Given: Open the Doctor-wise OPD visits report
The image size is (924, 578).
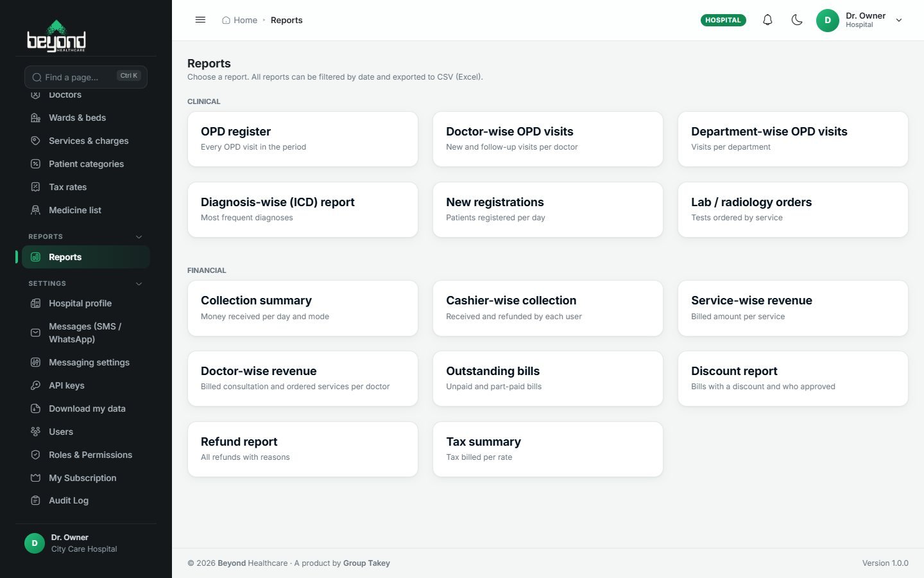Looking at the screenshot, I should click(x=548, y=139).
